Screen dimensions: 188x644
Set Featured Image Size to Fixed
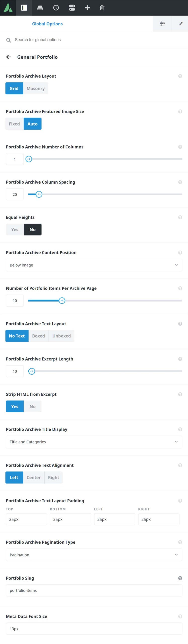14,124
